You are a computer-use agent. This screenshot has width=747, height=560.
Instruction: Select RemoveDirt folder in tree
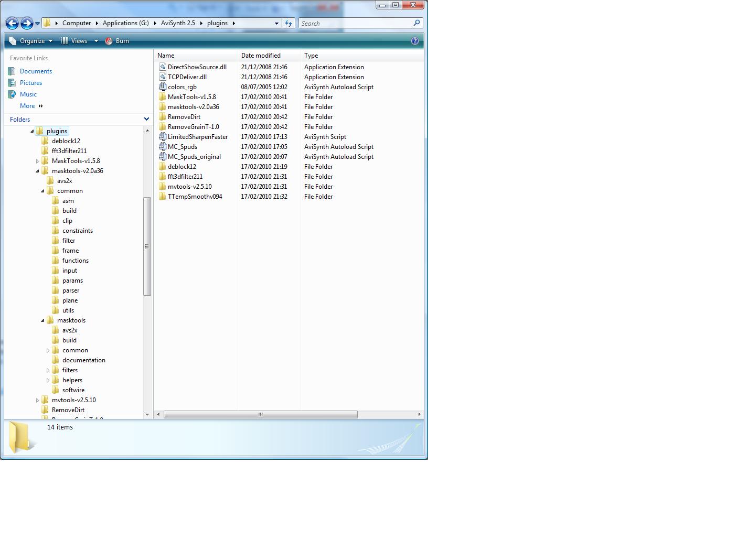(x=68, y=410)
